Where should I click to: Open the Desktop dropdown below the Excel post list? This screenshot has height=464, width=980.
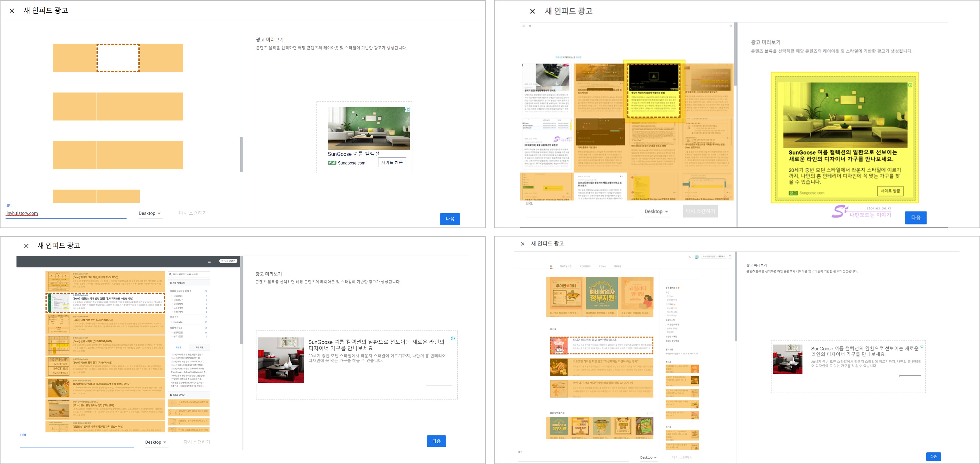click(156, 442)
